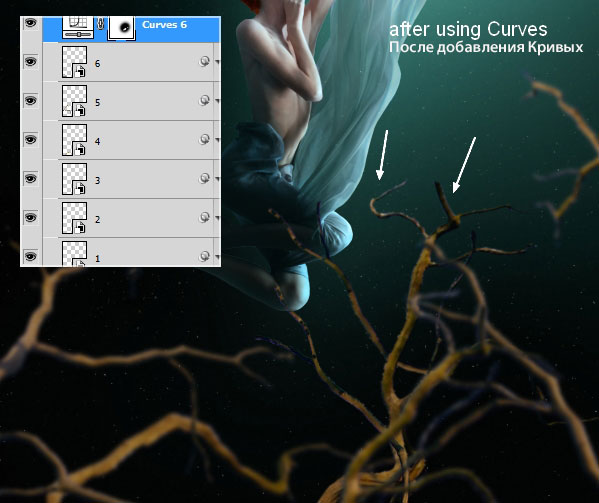
Task: Select the layer named 4
Action: pos(97,142)
